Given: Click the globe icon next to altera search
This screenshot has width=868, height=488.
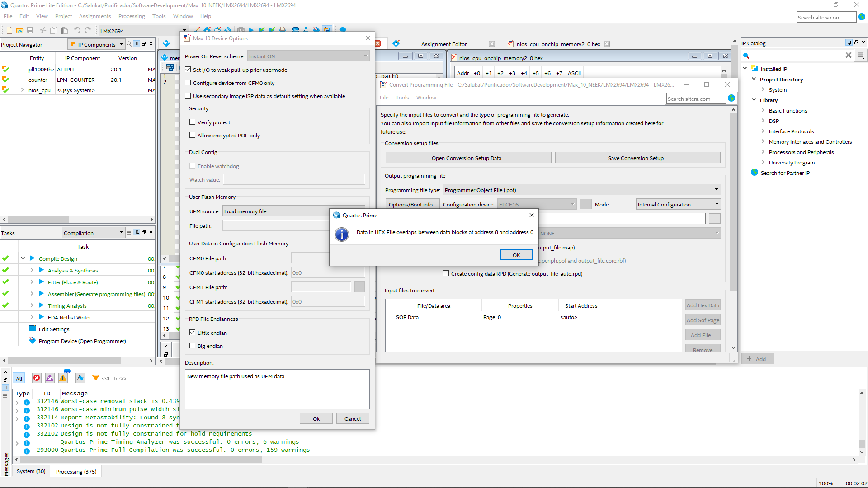Looking at the screenshot, I should [862, 17].
